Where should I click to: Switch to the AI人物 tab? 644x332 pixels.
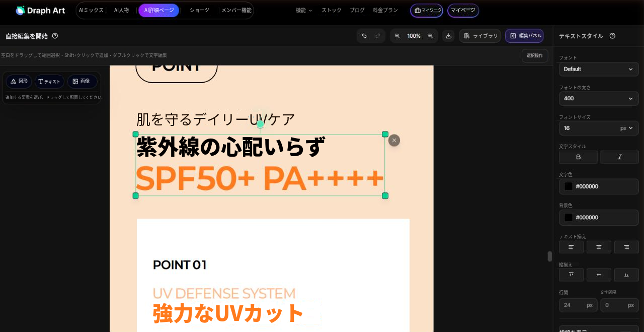121,10
